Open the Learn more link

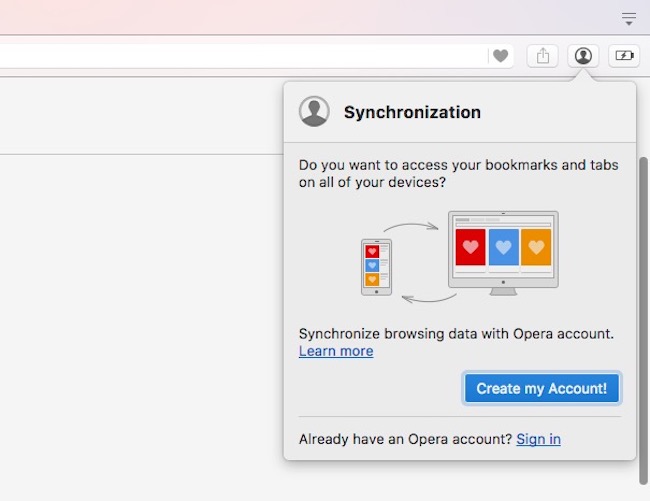336,351
